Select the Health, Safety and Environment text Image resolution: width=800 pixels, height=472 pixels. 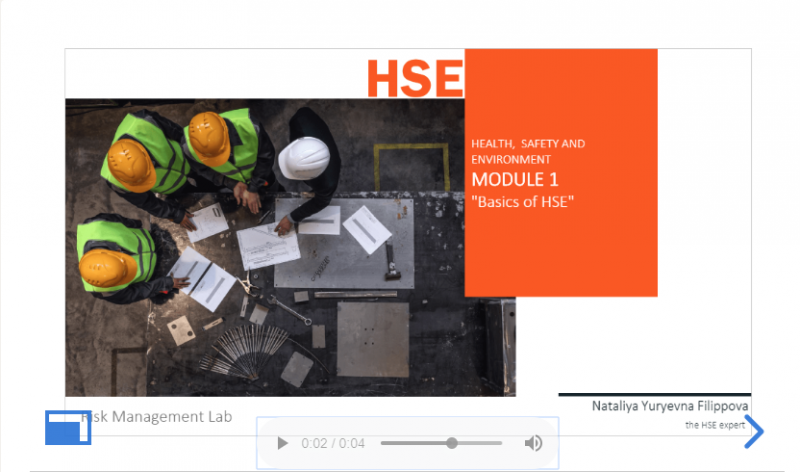coord(528,151)
